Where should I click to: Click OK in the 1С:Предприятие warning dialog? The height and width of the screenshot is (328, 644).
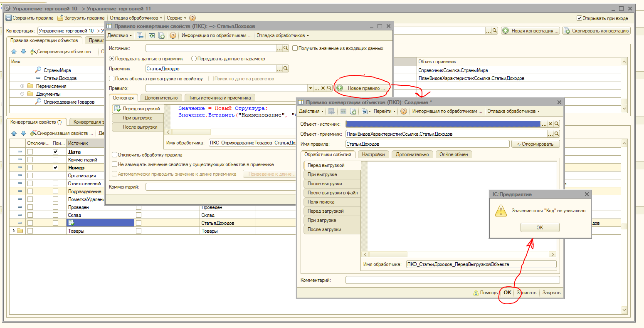[539, 228]
